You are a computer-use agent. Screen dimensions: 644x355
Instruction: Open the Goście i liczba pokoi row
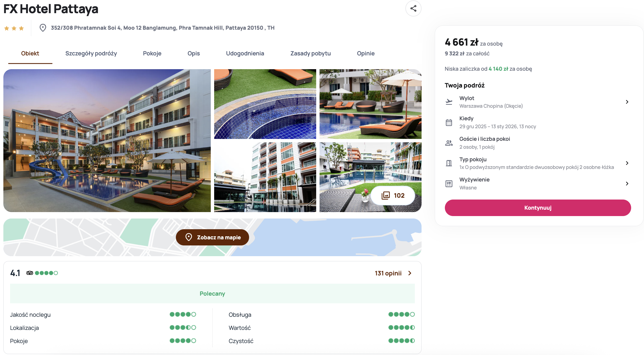[538, 143]
